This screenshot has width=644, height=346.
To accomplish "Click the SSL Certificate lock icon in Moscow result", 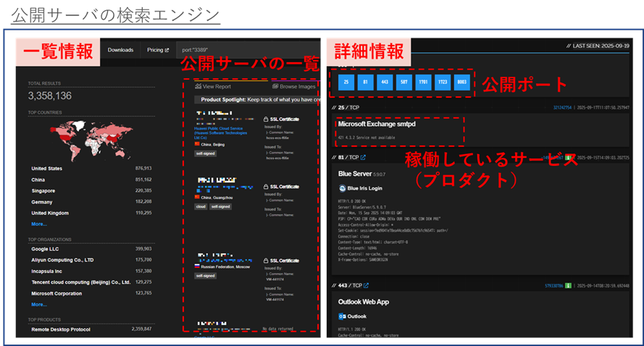I will click(x=266, y=261).
